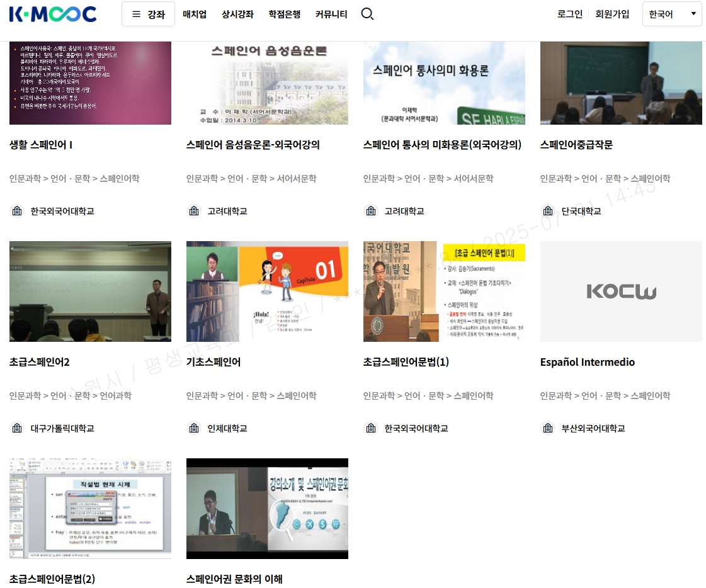Viewport: 706px width, 588px height.
Task: Click the institution icon next to 부산외국어대학교
Action: tap(548, 428)
